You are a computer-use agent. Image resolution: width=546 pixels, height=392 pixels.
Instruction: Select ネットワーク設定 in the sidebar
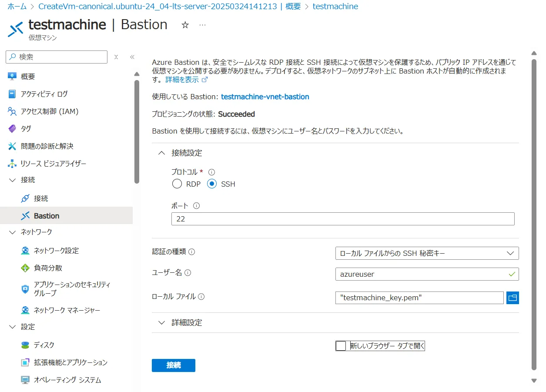point(56,251)
